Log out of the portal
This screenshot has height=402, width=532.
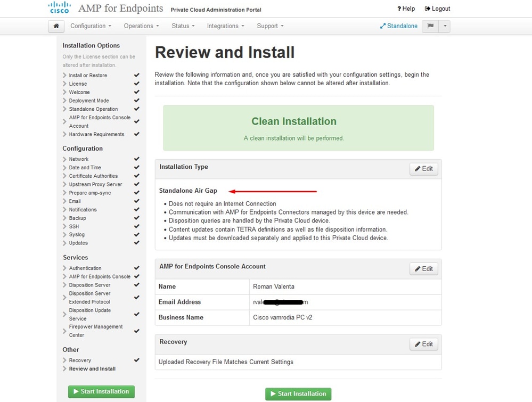pos(438,9)
